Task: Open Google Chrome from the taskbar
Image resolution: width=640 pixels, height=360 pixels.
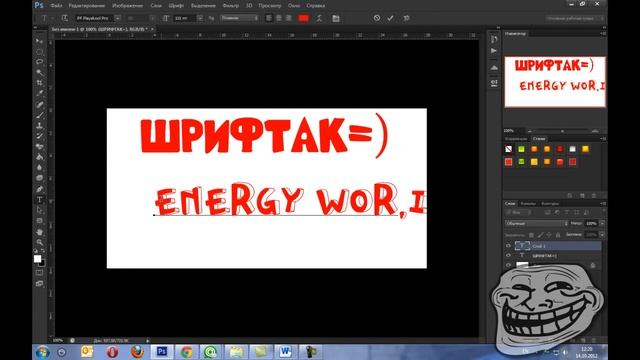Action: tap(187, 351)
